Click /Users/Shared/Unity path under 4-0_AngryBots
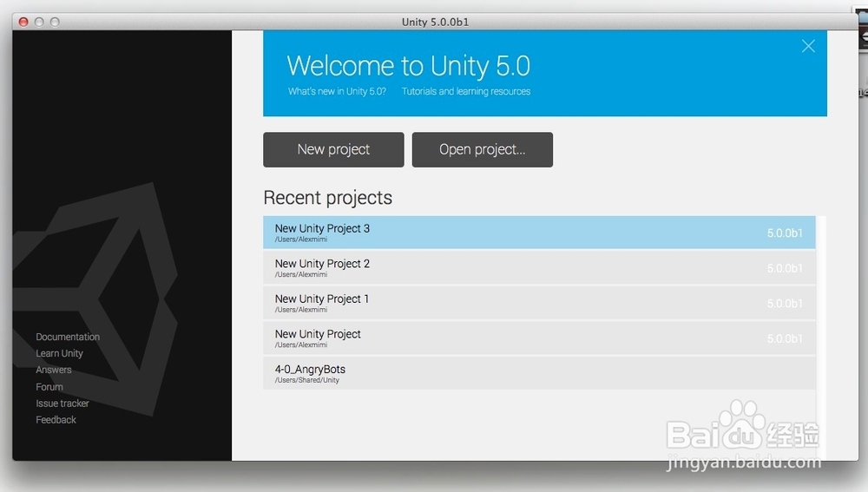The width and height of the screenshot is (868, 492). pos(307,380)
